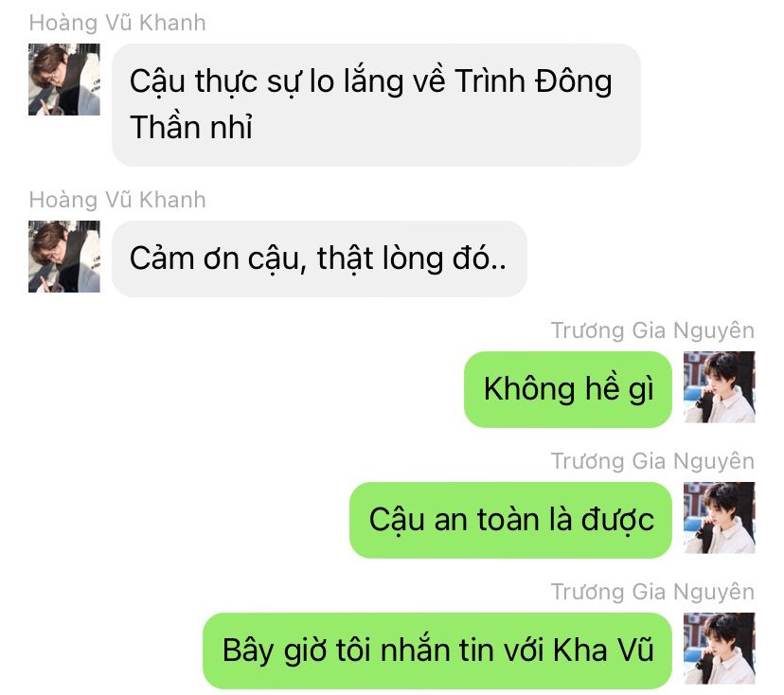This screenshot has height=695, width=784.
Task: Tap the word 'được' in the green bubble
Action: click(x=617, y=520)
